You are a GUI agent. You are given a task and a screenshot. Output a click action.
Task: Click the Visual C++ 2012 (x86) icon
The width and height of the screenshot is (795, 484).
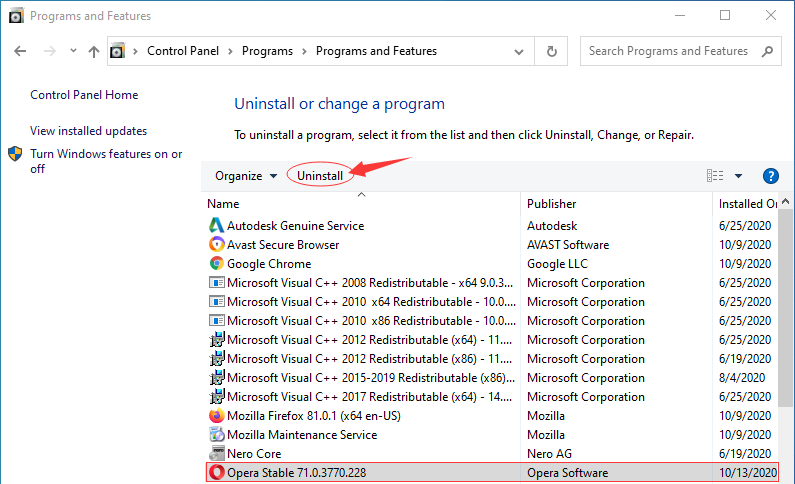[216, 358]
